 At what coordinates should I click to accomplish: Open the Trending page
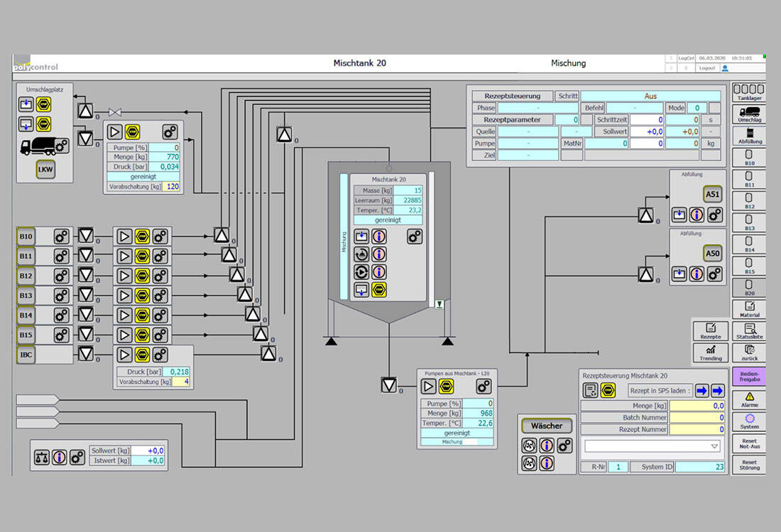710,353
